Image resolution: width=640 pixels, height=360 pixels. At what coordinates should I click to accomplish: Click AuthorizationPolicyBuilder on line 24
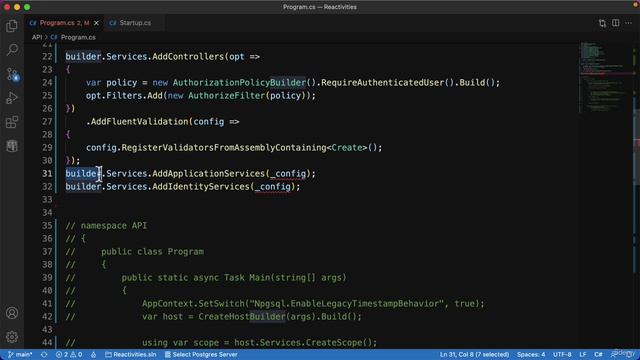pyautogui.click(x=239, y=83)
